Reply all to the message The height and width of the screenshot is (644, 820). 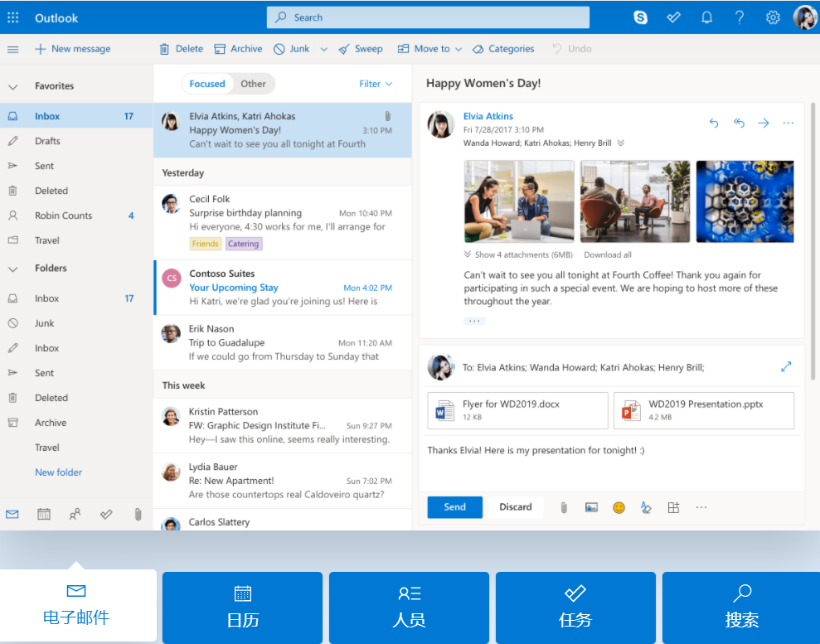pyautogui.click(x=739, y=123)
